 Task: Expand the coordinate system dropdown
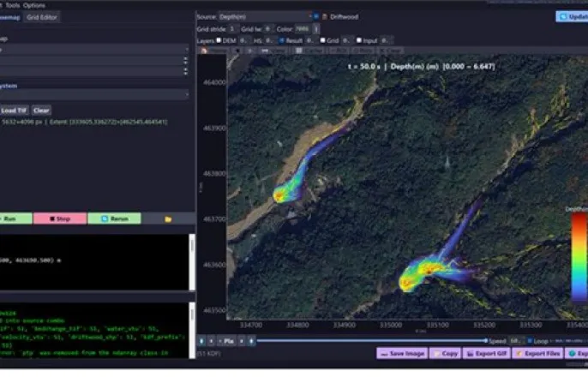click(x=93, y=94)
